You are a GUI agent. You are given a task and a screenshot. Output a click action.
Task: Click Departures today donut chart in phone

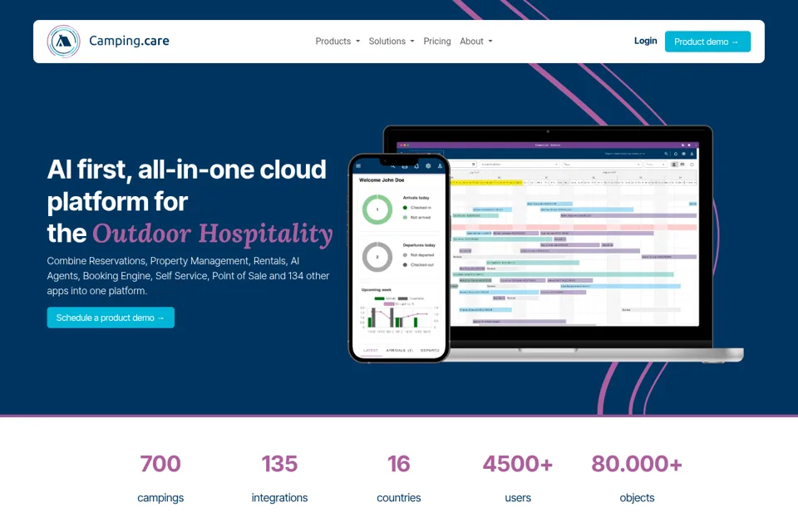tap(377, 257)
